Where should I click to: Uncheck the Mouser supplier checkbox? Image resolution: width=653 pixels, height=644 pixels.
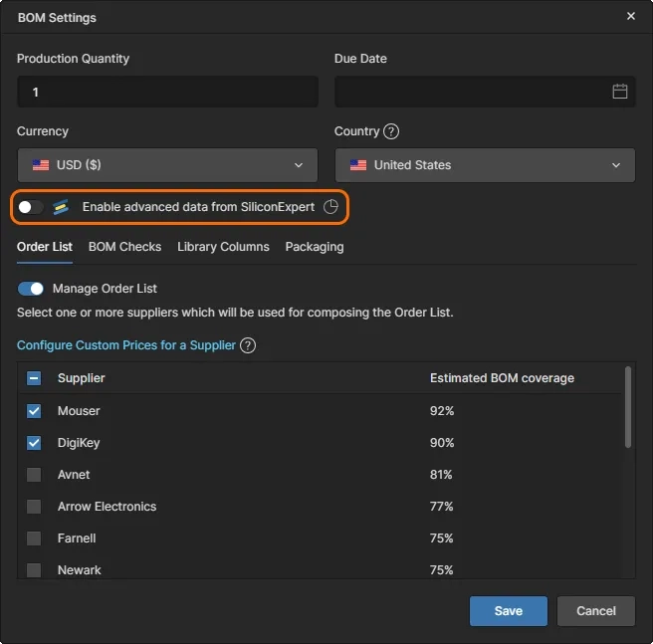pyautogui.click(x=34, y=411)
